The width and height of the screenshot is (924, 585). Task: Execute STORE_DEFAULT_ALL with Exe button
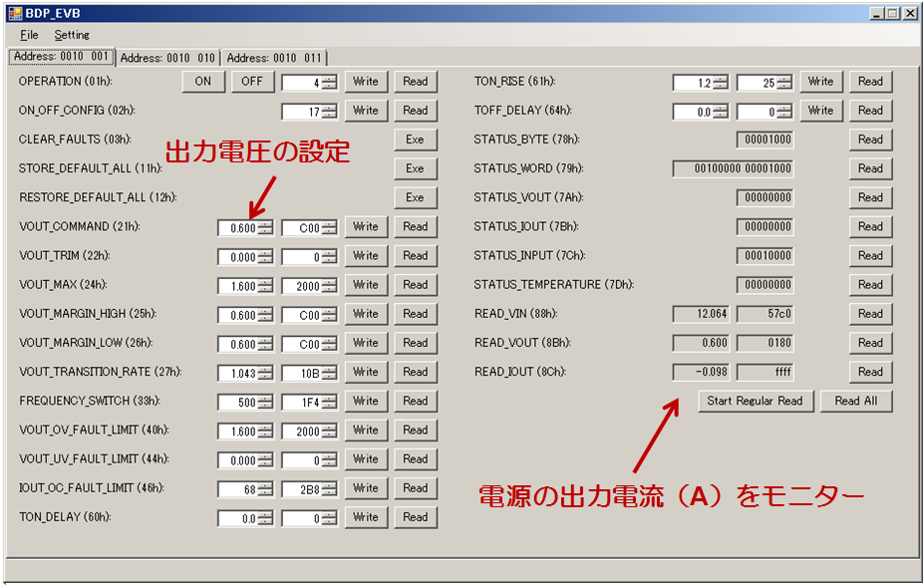click(x=416, y=168)
